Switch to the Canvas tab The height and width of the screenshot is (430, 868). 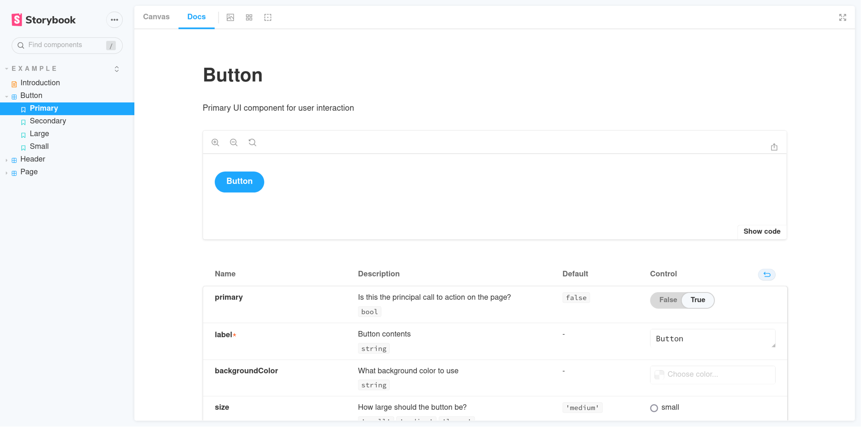(156, 17)
